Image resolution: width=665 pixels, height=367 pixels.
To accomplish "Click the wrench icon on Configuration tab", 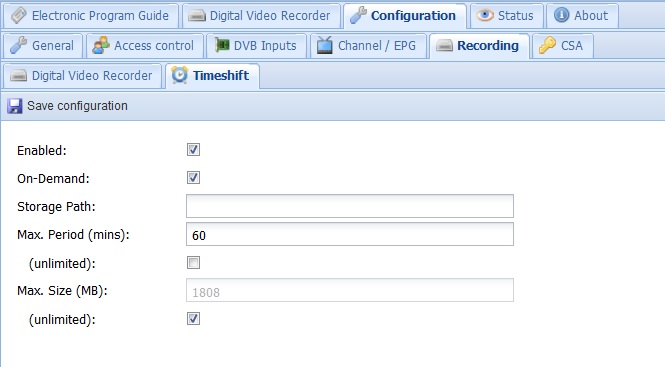I will point(358,15).
